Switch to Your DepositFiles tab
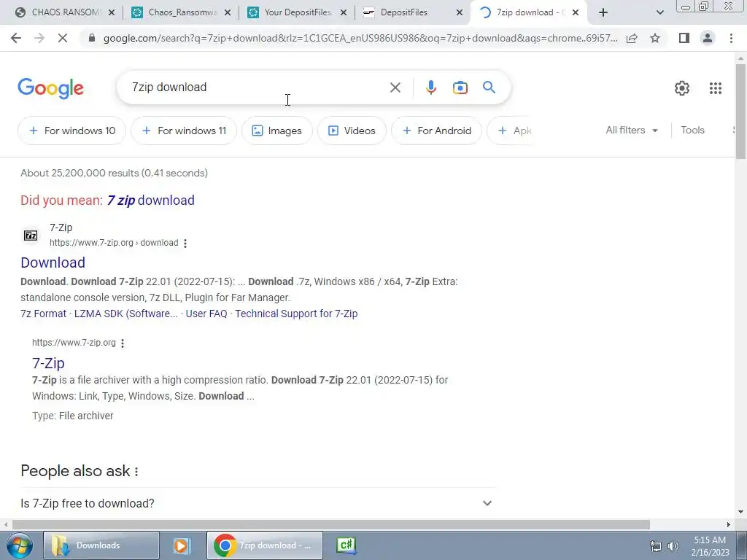The width and height of the screenshot is (747, 560). [297, 12]
